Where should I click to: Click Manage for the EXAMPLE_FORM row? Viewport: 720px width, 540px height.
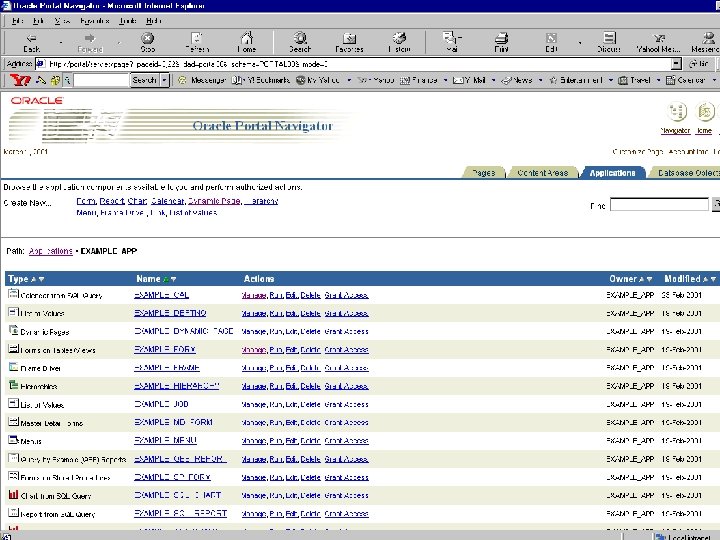click(x=254, y=350)
